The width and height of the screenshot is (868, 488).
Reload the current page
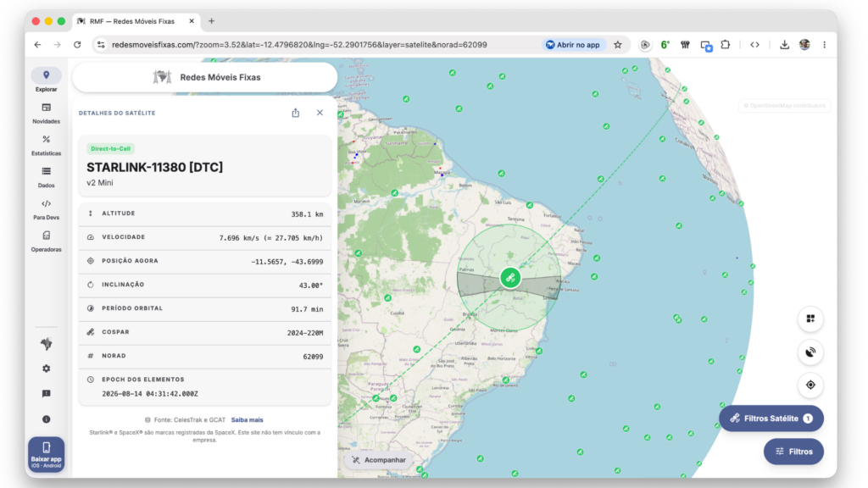pyautogui.click(x=77, y=45)
